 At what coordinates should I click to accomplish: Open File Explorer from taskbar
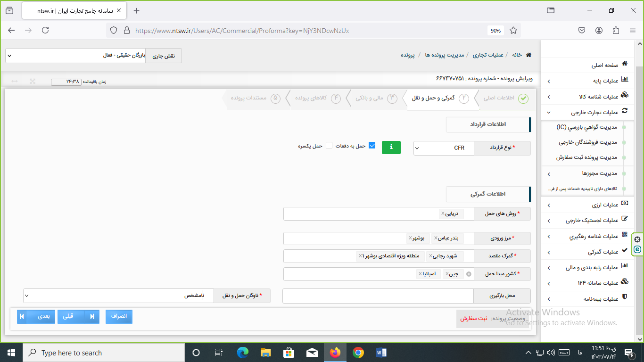(x=266, y=353)
